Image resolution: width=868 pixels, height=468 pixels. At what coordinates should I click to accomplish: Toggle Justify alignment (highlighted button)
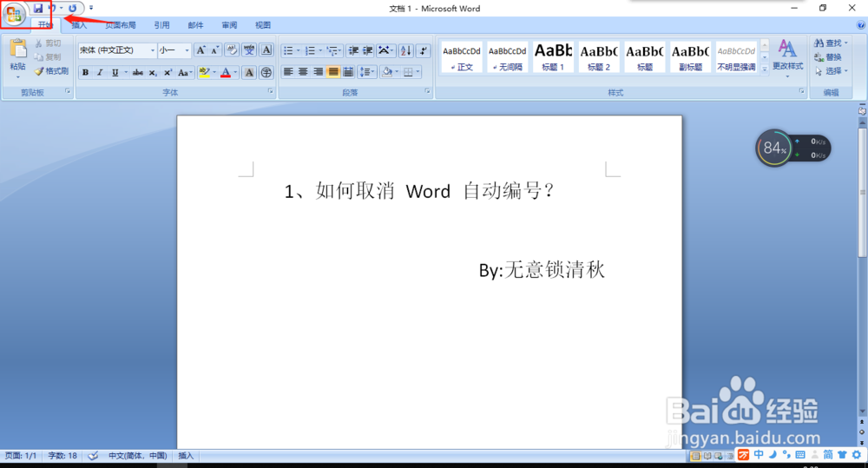point(333,72)
